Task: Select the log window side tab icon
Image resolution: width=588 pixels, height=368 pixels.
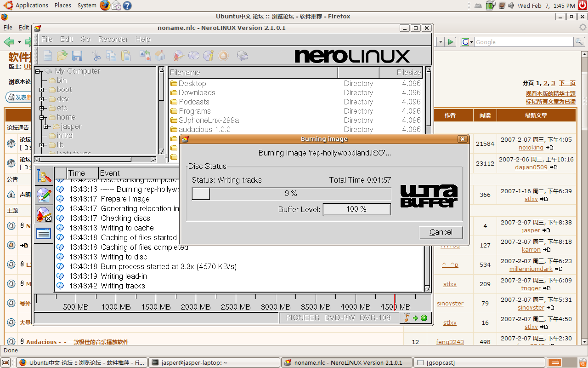Action: (x=44, y=234)
